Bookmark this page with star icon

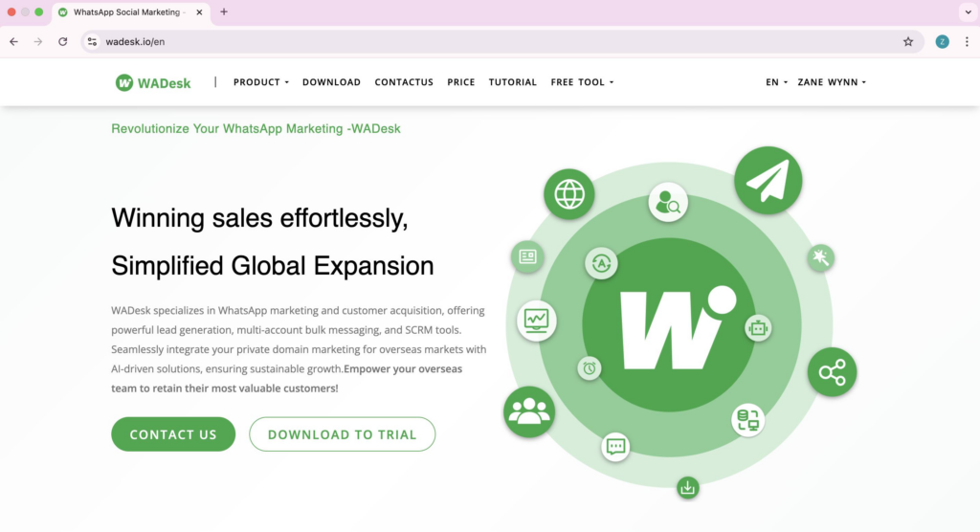tap(908, 42)
